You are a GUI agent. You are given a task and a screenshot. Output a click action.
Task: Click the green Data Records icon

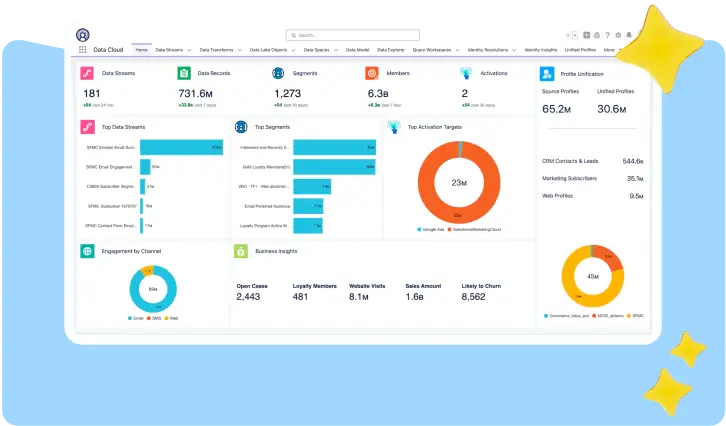click(x=184, y=73)
